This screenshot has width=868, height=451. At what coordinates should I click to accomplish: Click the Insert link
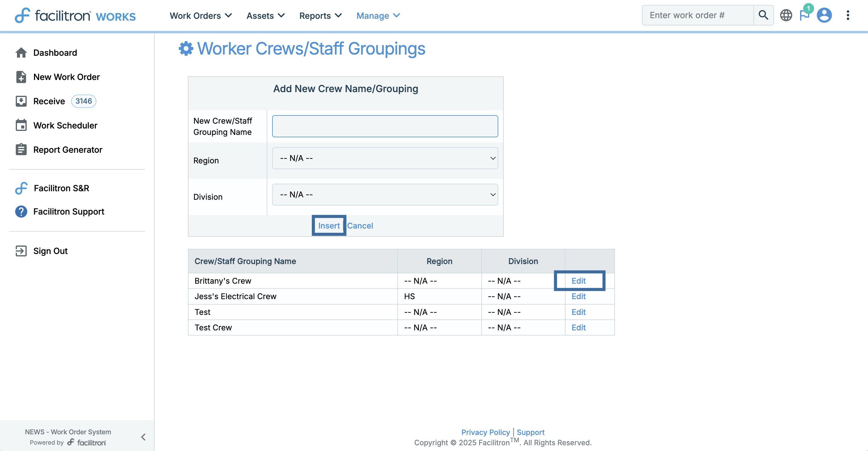pyautogui.click(x=329, y=225)
